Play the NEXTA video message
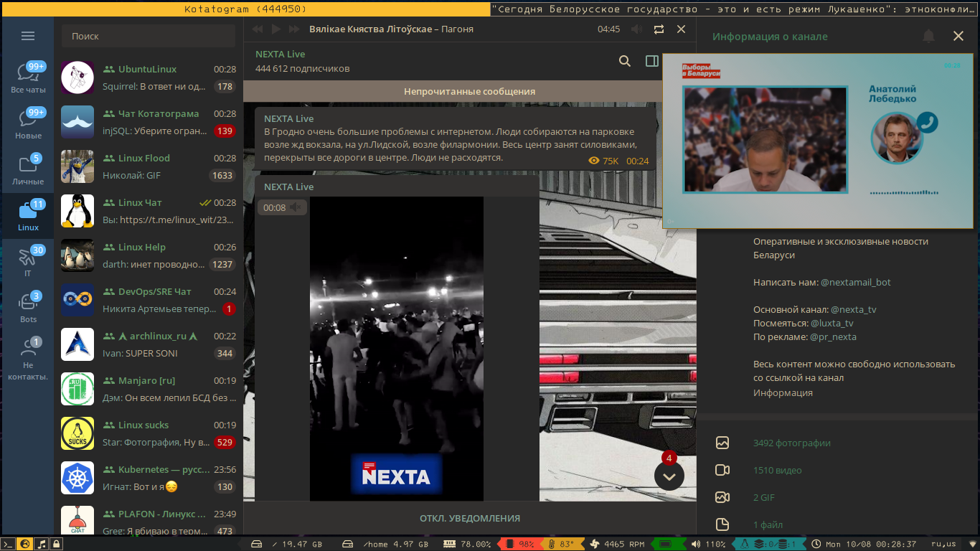This screenshot has height=551, width=980. tap(397, 349)
